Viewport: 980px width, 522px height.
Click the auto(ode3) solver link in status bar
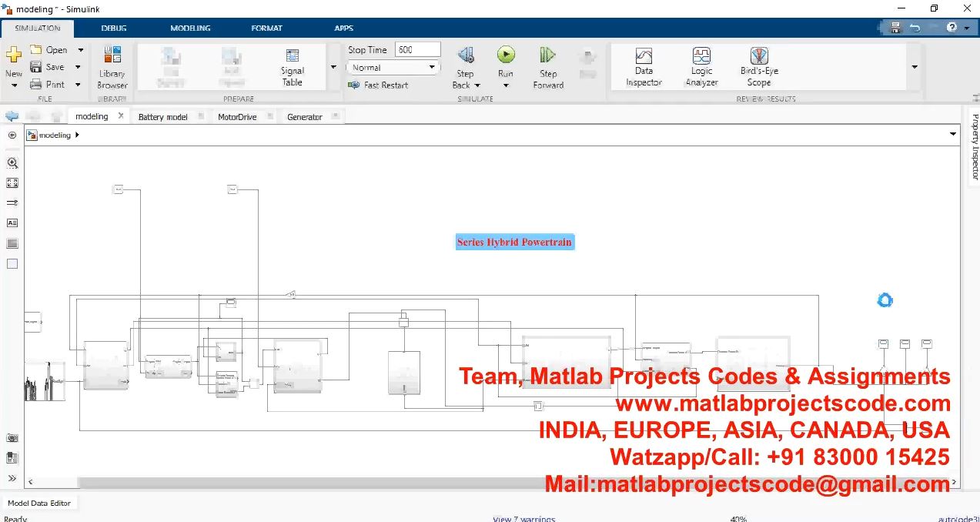[958, 519]
